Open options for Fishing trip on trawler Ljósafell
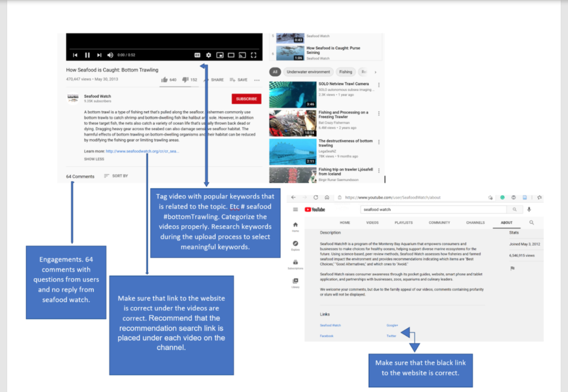The image size is (568, 392). point(379,171)
